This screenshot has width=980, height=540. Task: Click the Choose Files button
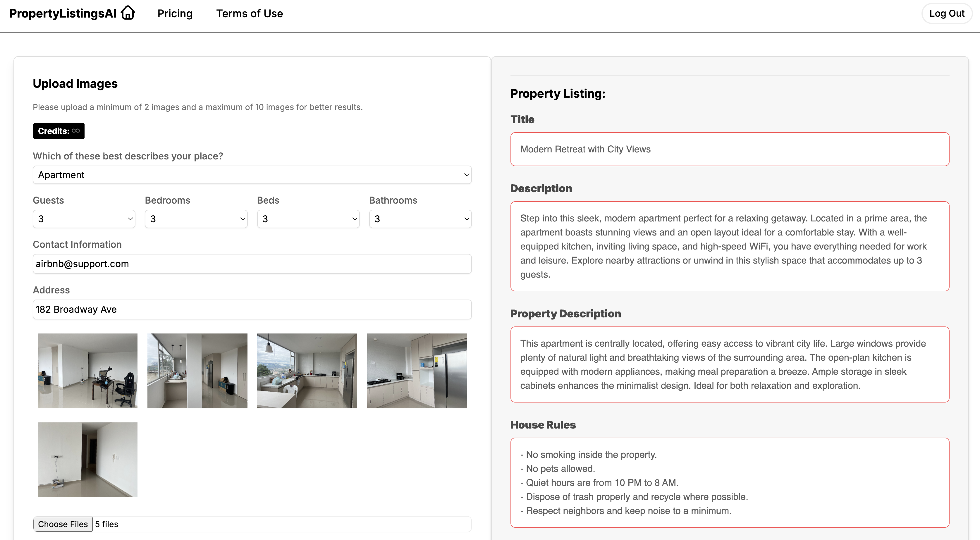(x=63, y=524)
